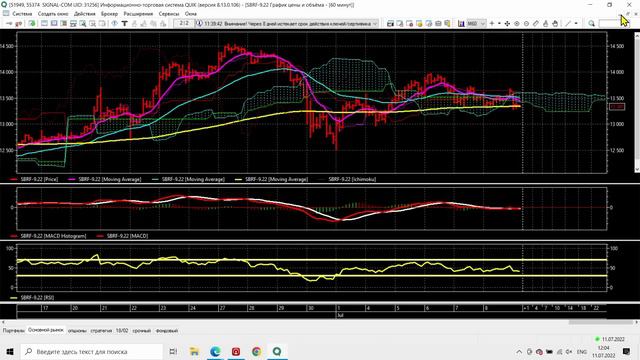
Task: Open the Действия menu
Action: pyautogui.click(x=84, y=14)
